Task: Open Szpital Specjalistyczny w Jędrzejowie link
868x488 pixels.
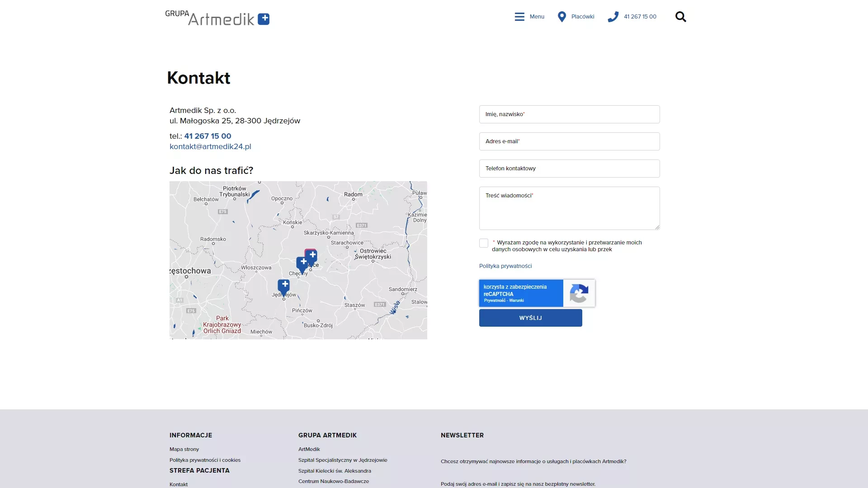Action: coord(343,460)
